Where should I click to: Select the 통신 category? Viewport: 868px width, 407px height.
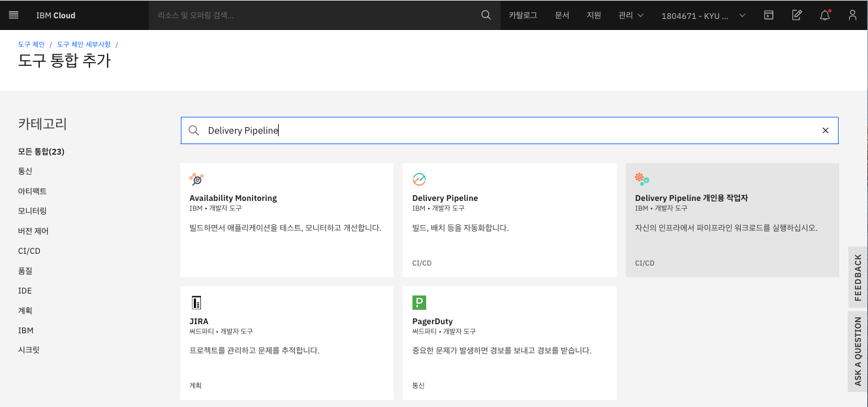pos(25,171)
